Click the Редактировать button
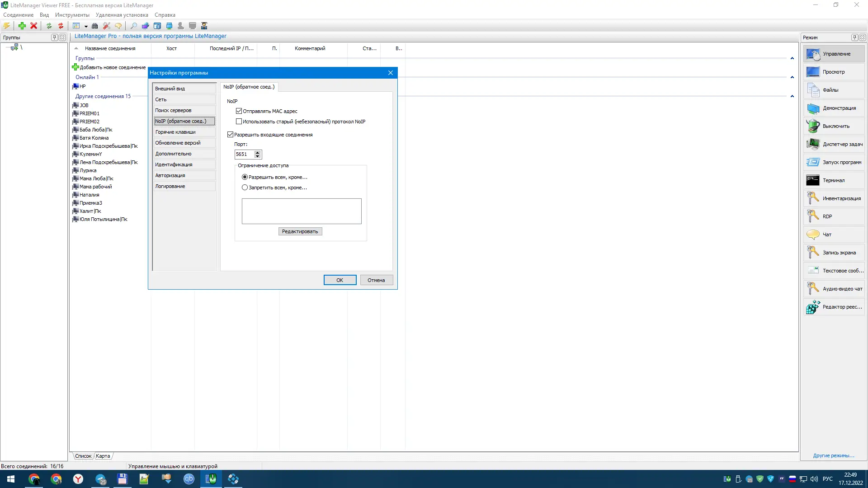The width and height of the screenshot is (868, 488). click(x=300, y=231)
